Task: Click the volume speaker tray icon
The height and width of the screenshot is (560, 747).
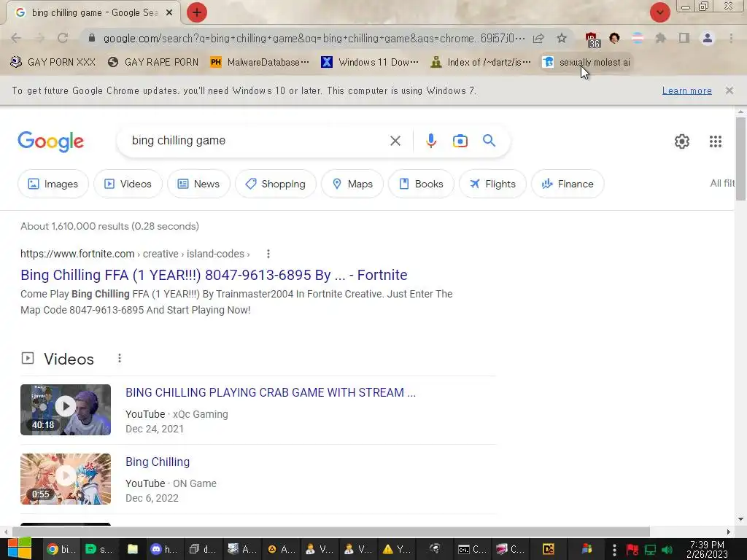Action: pos(667,550)
